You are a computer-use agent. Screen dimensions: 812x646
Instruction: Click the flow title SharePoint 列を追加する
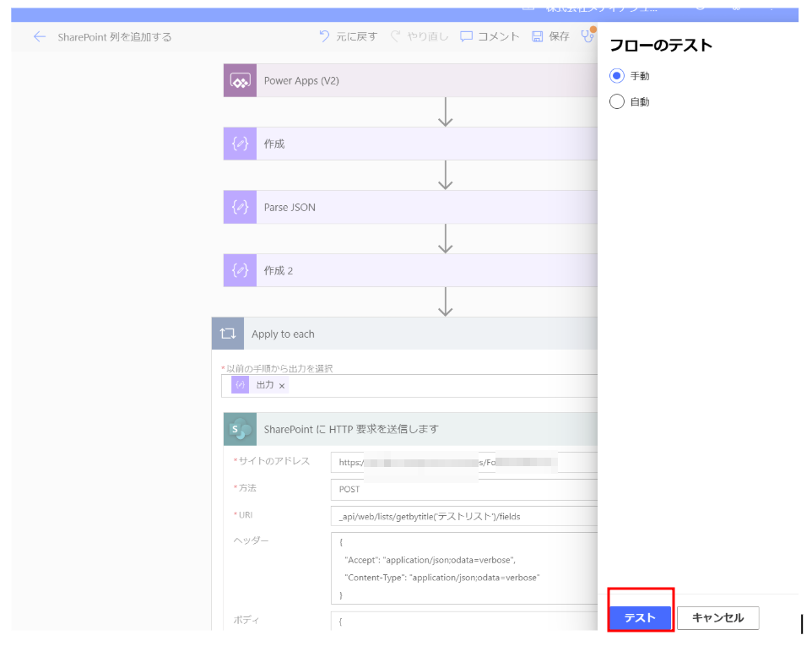click(115, 37)
